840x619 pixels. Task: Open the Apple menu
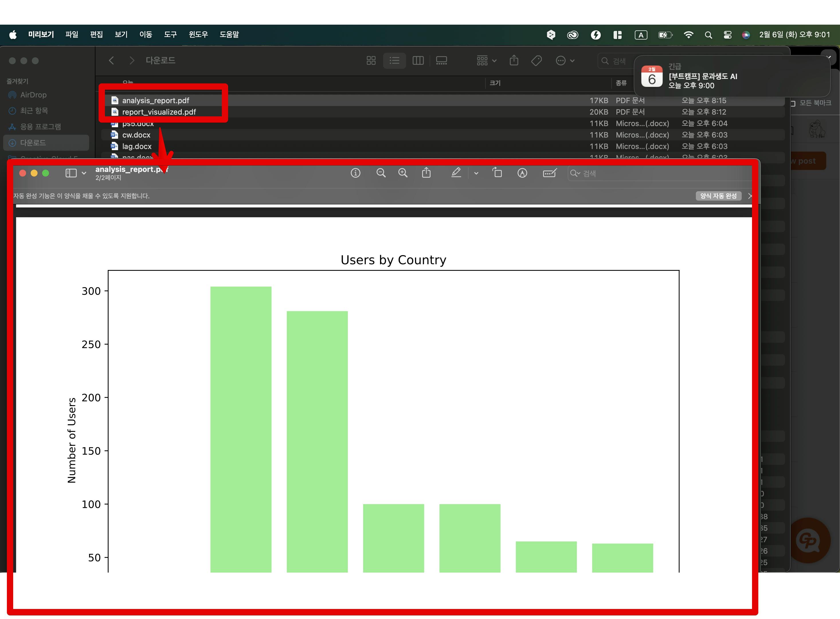coord(13,35)
